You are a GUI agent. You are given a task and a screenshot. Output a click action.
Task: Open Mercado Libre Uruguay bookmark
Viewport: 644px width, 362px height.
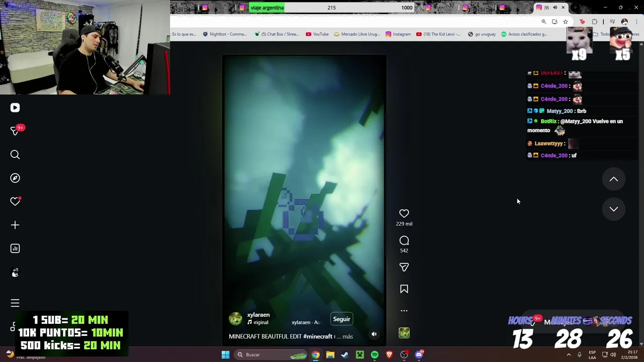(357, 34)
